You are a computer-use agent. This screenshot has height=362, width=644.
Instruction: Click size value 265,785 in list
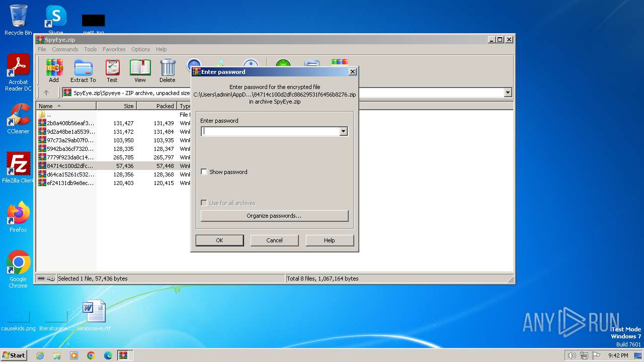click(124, 157)
